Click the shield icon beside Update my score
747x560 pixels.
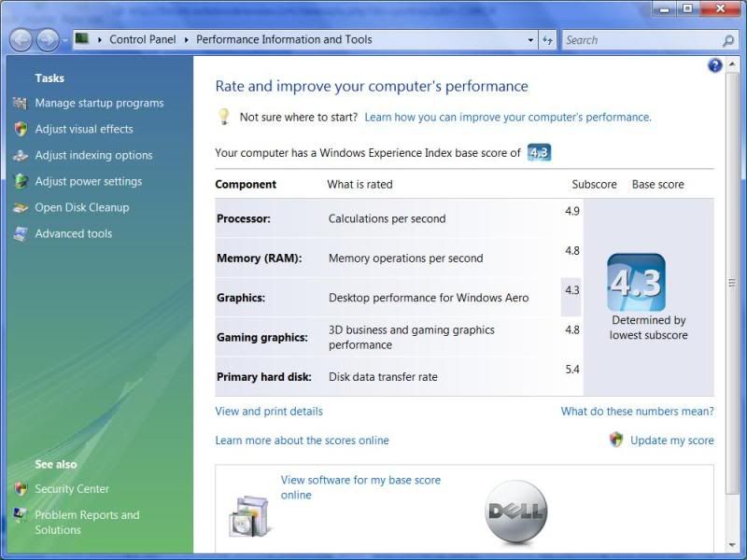(x=616, y=439)
